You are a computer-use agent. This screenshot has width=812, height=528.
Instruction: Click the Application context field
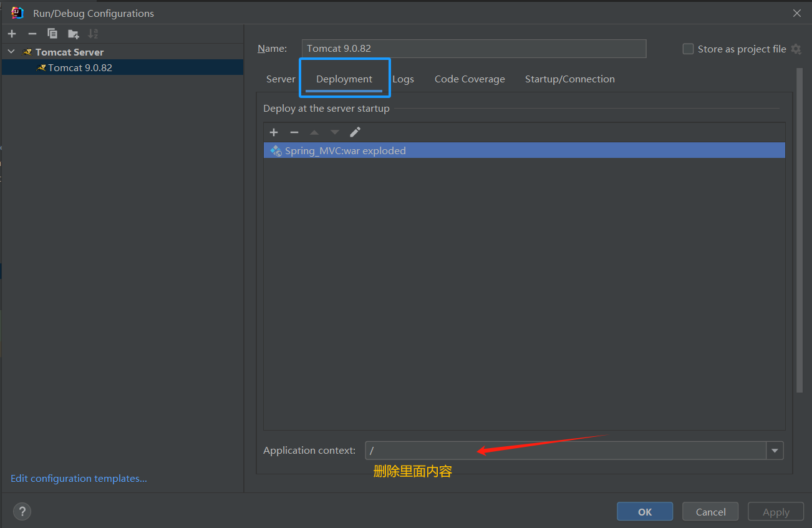(x=566, y=451)
